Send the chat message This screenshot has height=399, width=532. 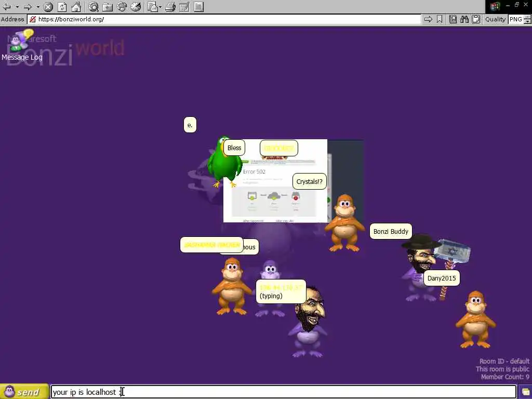pos(24,392)
